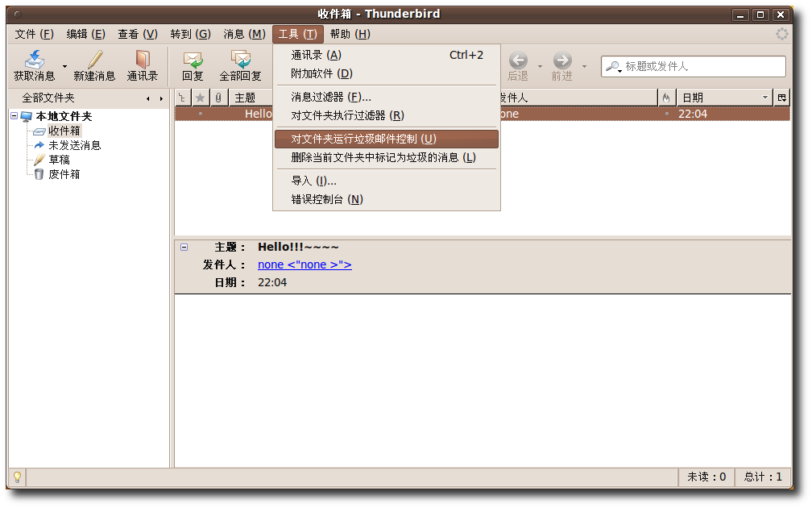Viewport: 812px width, 508px height.
Task: Click the junk flame column header icon
Action: point(666,98)
